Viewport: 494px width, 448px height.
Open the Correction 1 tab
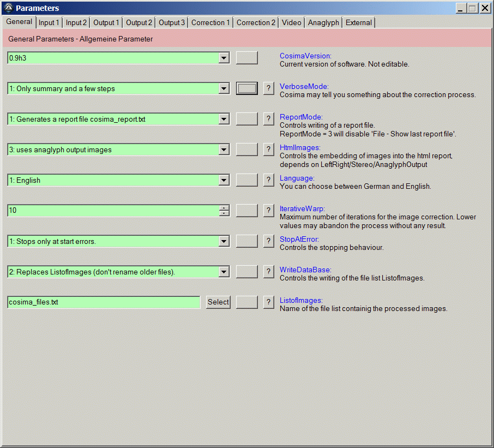point(210,22)
